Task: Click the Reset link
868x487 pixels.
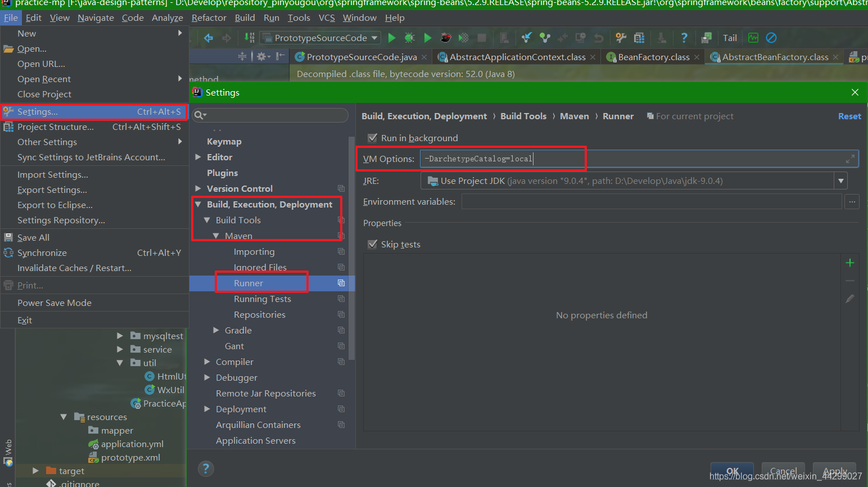Action: click(849, 116)
